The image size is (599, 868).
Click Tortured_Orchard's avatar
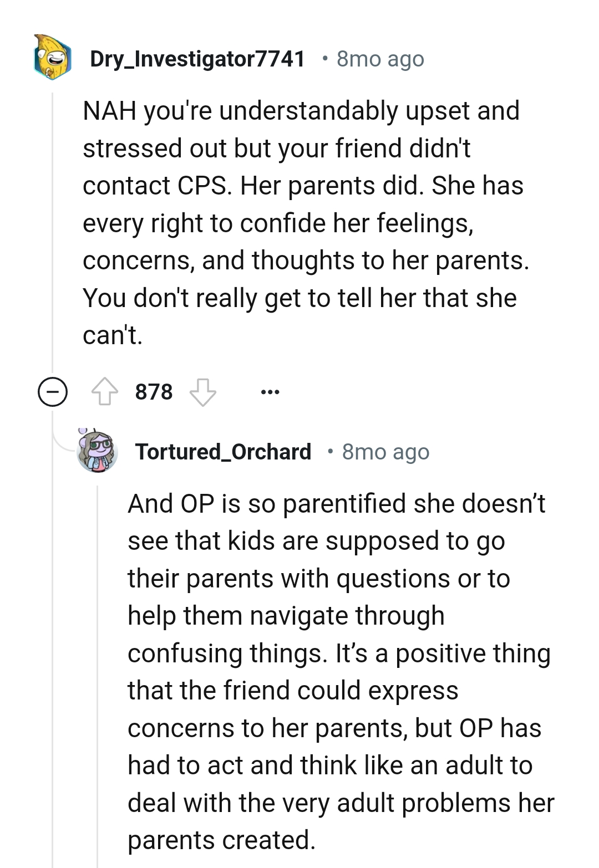click(x=97, y=450)
